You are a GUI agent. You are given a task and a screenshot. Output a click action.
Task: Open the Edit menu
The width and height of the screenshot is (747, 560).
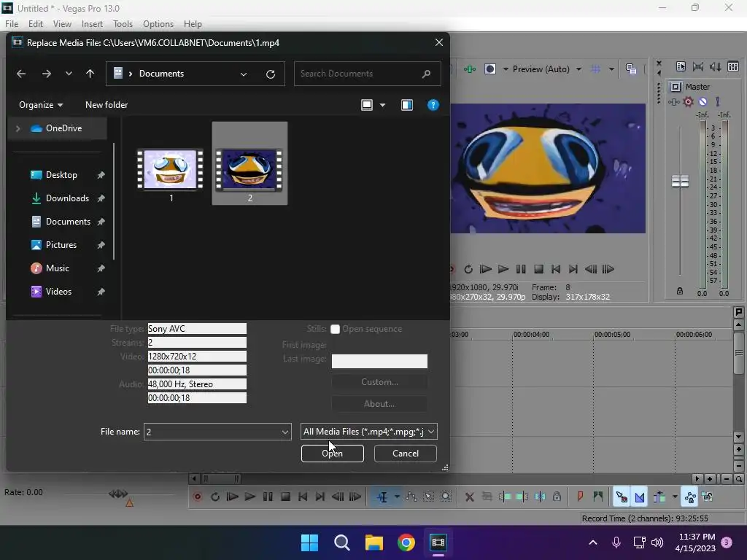point(36,24)
